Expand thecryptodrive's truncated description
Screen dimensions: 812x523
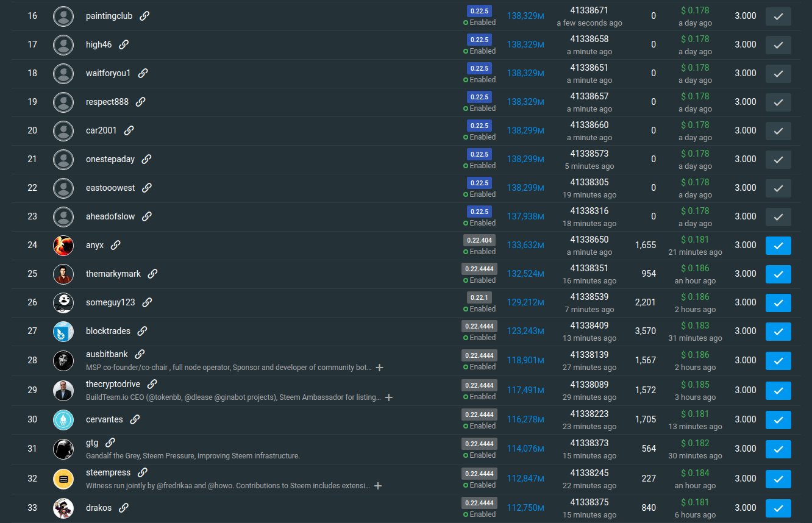tap(388, 397)
